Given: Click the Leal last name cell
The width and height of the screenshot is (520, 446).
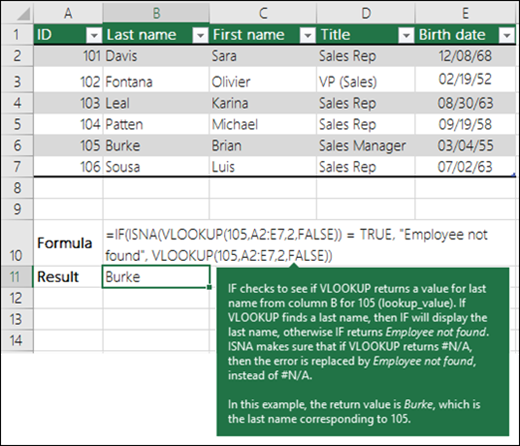Looking at the screenshot, I should pyautogui.click(x=156, y=103).
